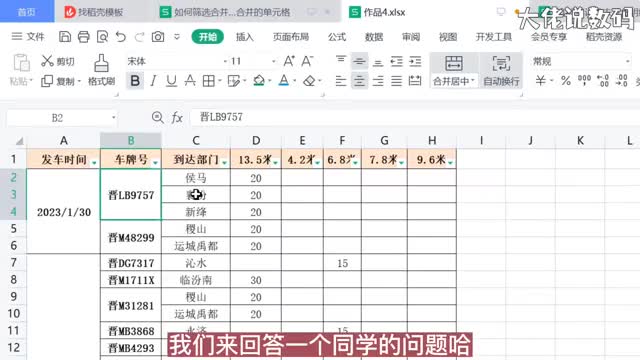Apply strikethrough text style
Viewport: 640px width, 360px height.
pos(190,81)
